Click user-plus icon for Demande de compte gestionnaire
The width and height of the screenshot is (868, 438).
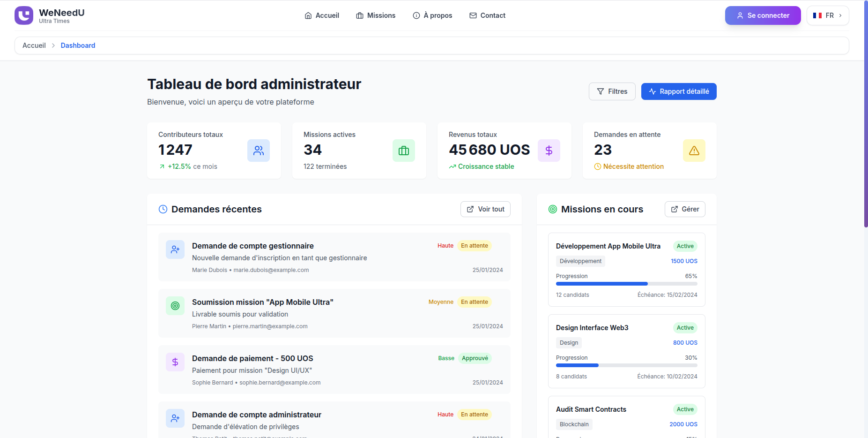click(x=175, y=249)
